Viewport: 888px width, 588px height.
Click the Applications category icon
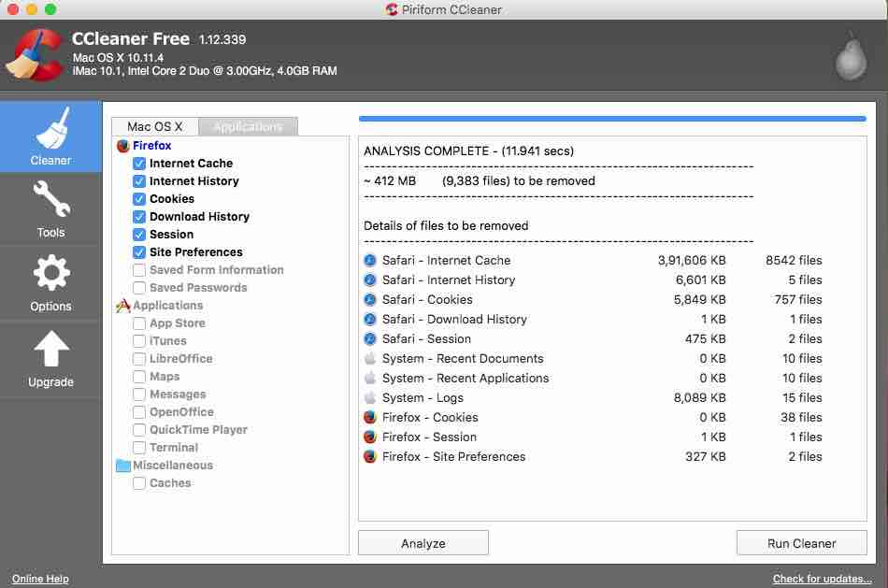tap(122, 306)
